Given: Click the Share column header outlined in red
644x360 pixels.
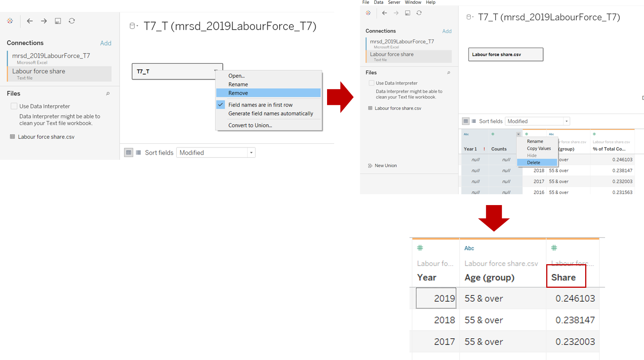Looking at the screenshot, I should pyautogui.click(x=563, y=277).
